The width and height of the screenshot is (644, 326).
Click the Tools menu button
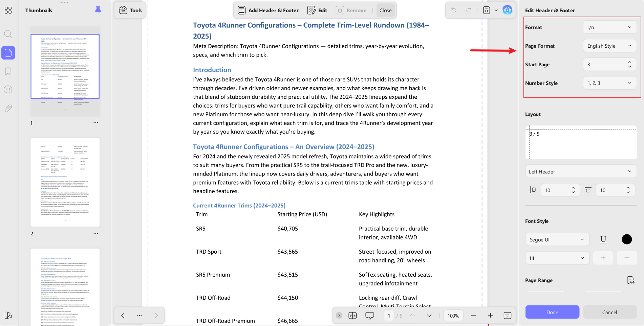(x=130, y=10)
